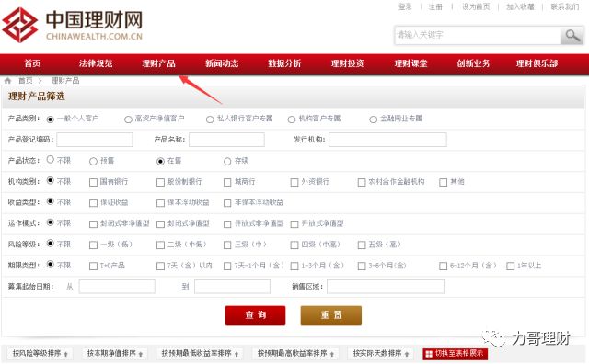Sort by 按预期最高收益率排序
589x364 pixels.
[x=295, y=354]
